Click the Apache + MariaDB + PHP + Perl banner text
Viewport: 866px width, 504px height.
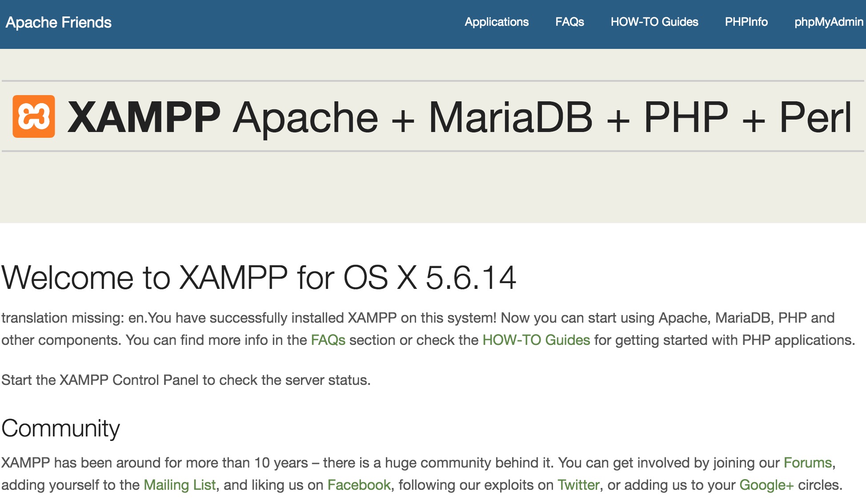point(542,117)
